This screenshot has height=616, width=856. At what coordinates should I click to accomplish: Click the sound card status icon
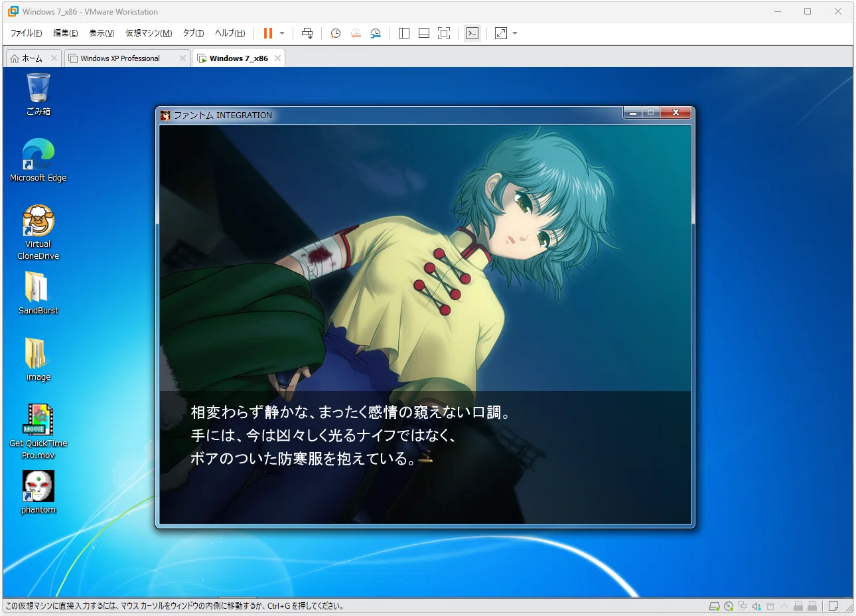756,606
